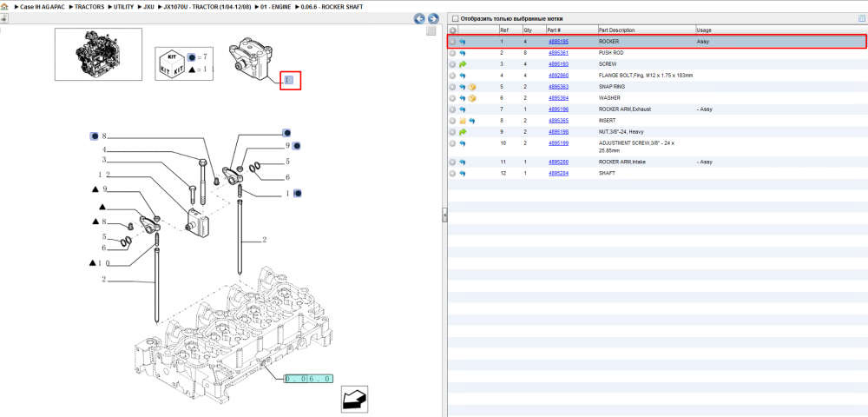Image resolution: width=868 pixels, height=417 pixels.
Task: Click blue arrow icon in ROCKER ARM,Exhaust row
Action: [x=463, y=109]
